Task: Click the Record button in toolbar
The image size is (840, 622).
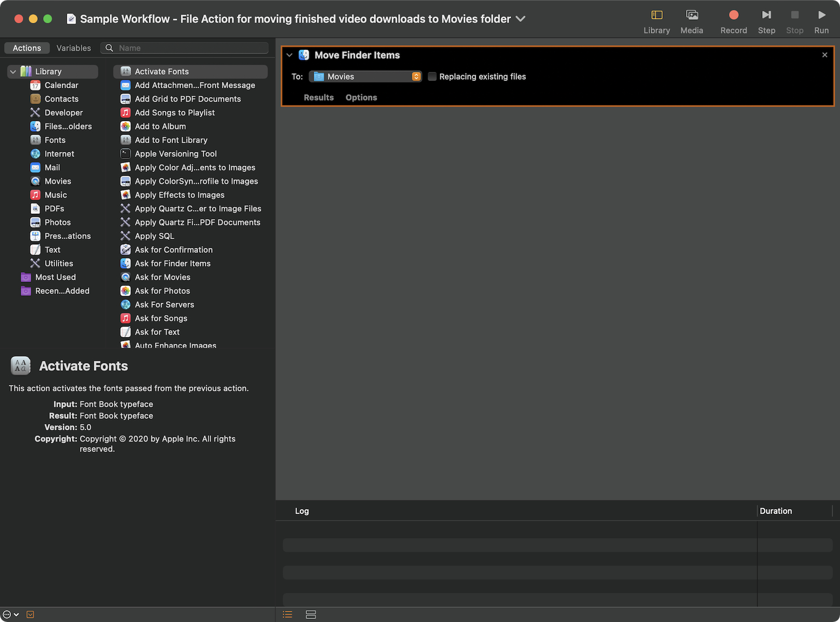Action: coord(733,21)
